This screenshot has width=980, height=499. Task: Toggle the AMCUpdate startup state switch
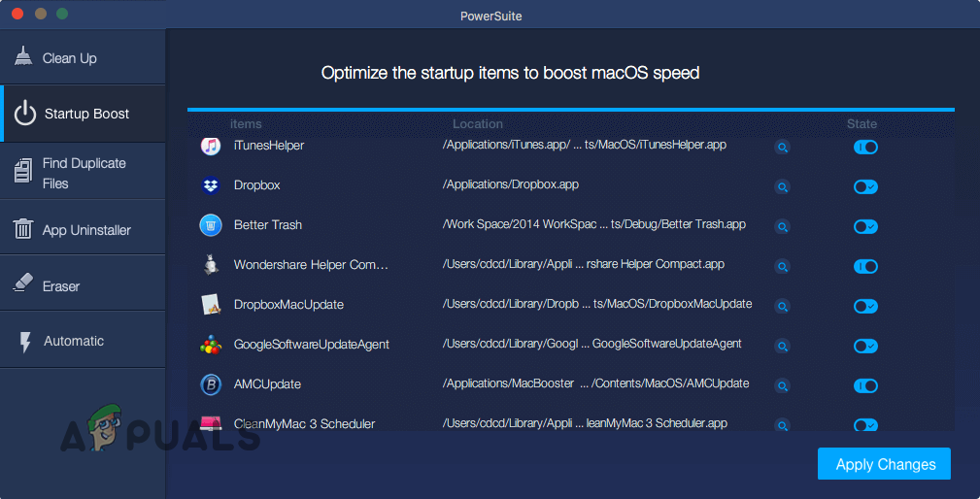pyautogui.click(x=865, y=385)
